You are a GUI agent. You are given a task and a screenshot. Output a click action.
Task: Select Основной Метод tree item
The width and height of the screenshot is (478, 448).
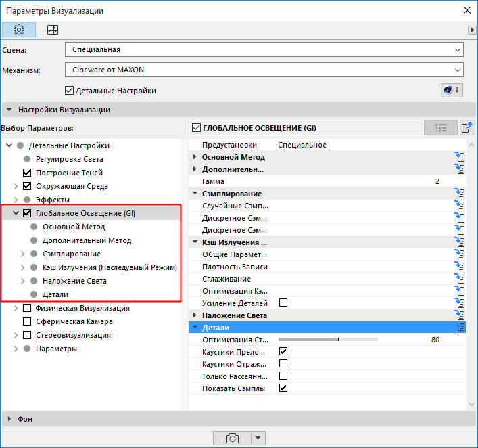tap(74, 227)
